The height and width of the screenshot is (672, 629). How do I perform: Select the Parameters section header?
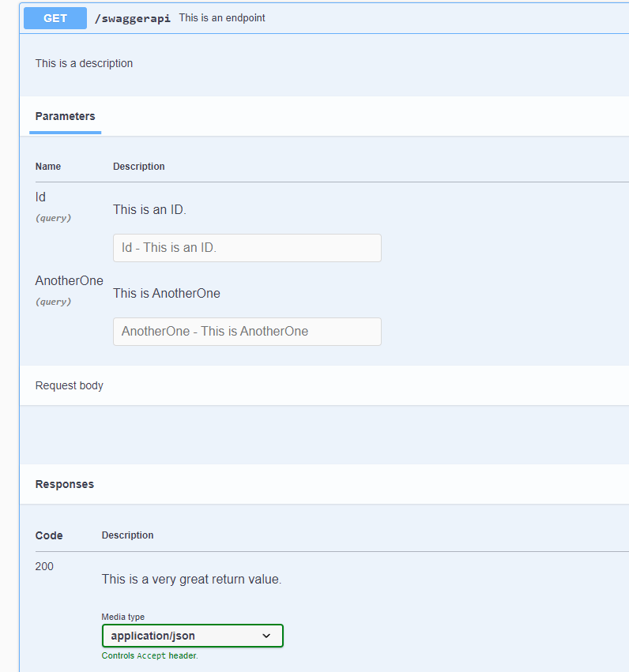coord(65,116)
